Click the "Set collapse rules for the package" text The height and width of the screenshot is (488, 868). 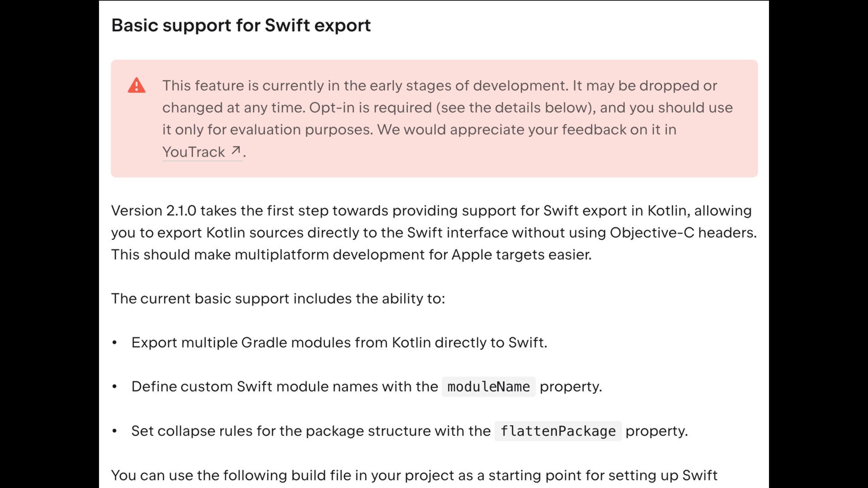click(311, 431)
